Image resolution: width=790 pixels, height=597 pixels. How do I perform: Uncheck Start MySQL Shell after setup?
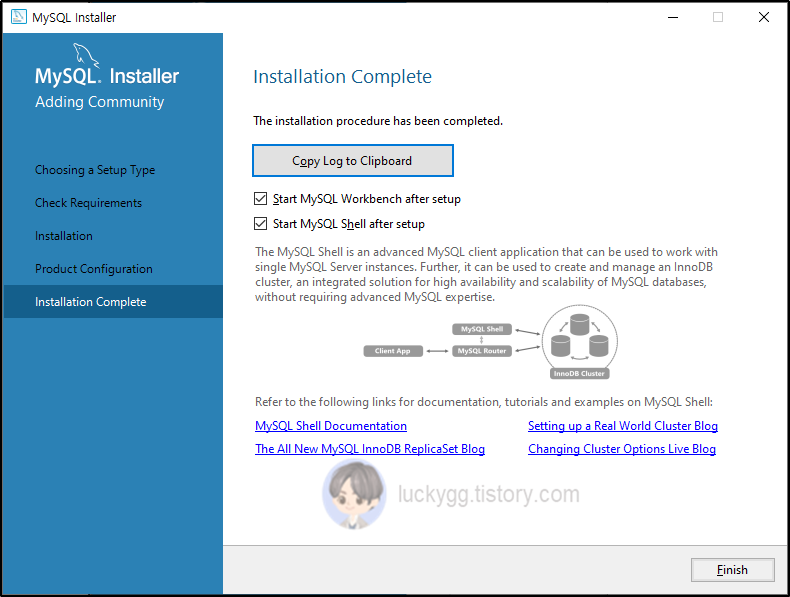point(260,224)
